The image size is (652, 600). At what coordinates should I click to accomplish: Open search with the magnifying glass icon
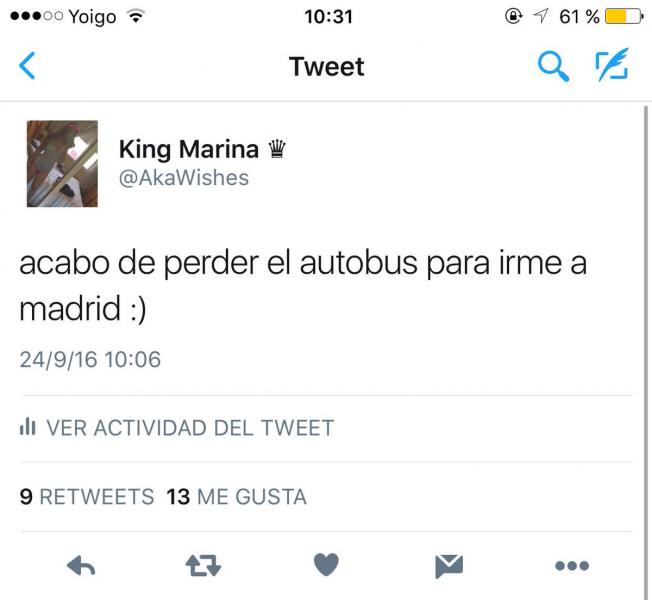[553, 66]
